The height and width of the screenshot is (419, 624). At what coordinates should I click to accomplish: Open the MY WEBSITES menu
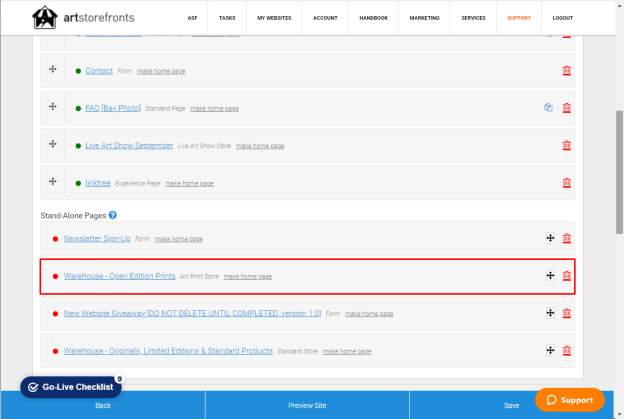pos(274,18)
